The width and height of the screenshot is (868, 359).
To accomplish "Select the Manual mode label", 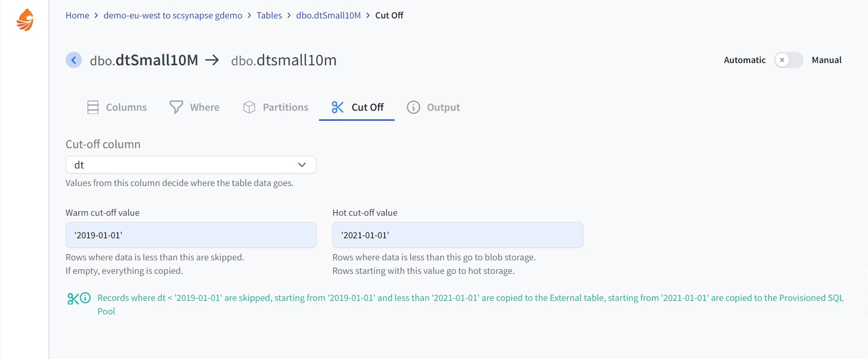I will tap(826, 60).
